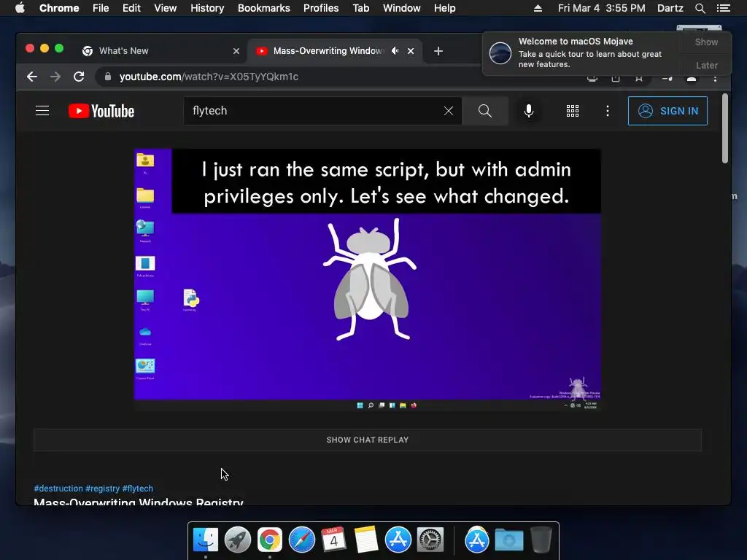
Task: Open Notes from the Dock
Action: point(366,540)
